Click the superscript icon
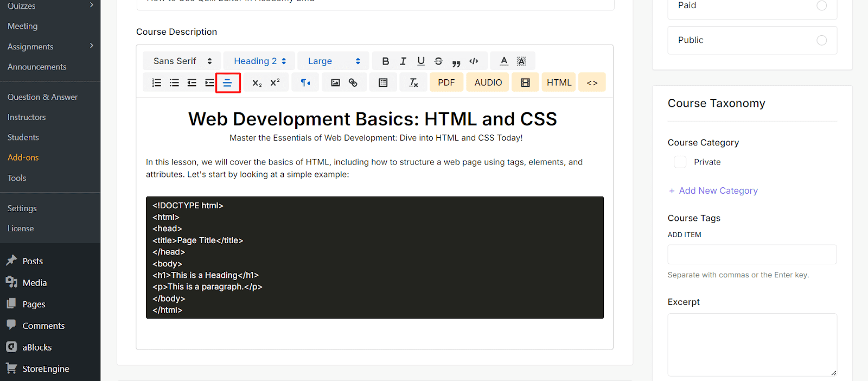The height and width of the screenshot is (381, 868). (275, 82)
